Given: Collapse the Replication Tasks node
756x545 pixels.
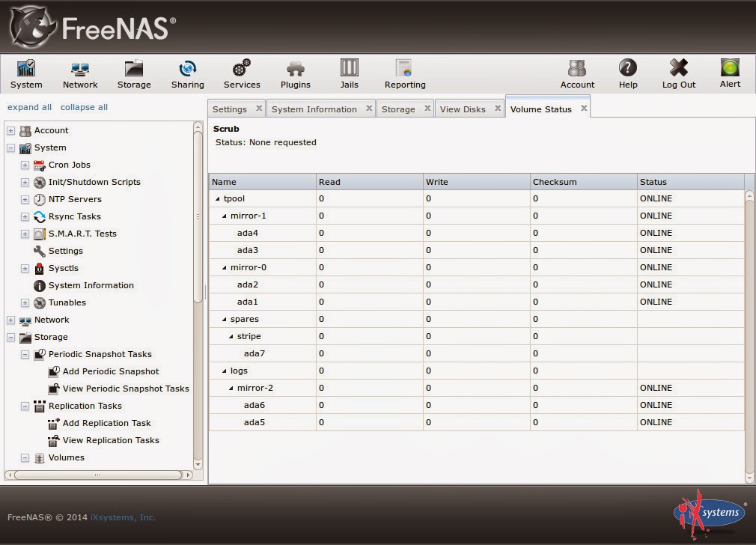Looking at the screenshot, I should pyautogui.click(x=25, y=407).
